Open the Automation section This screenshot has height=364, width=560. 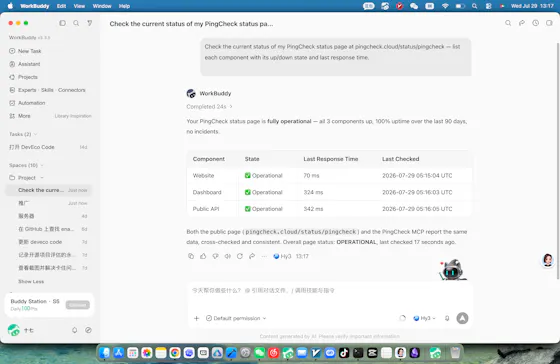(27, 103)
